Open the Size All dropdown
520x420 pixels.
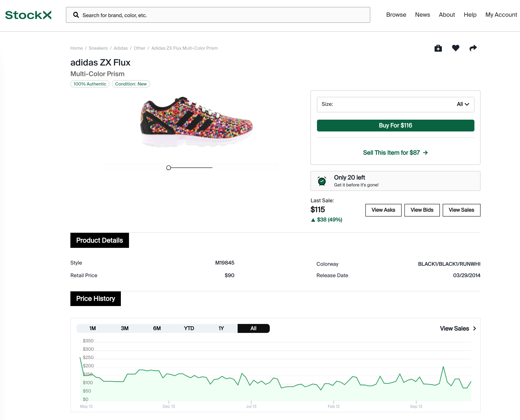tap(395, 104)
